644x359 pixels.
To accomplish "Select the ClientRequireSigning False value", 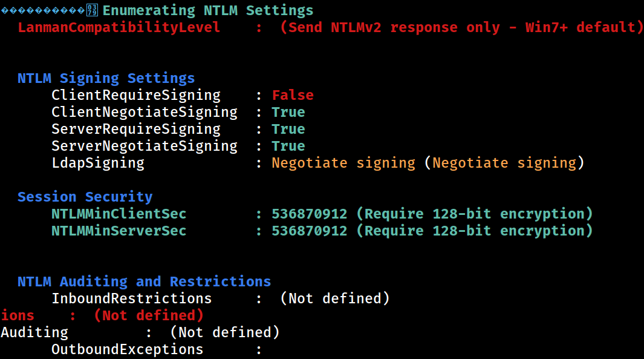I will [293, 95].
